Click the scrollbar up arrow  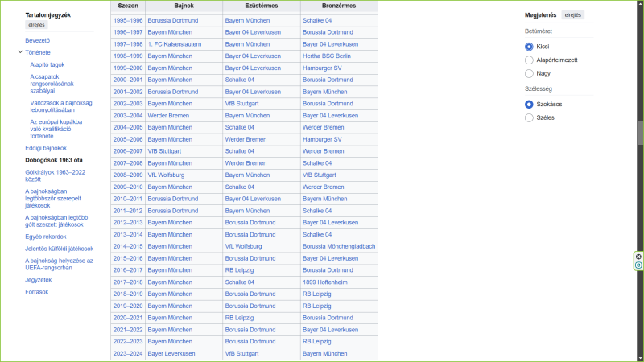[x=640, y=3]
